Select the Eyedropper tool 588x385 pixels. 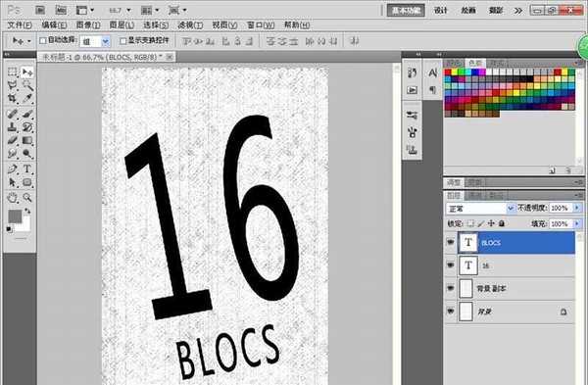click(27, 99)
